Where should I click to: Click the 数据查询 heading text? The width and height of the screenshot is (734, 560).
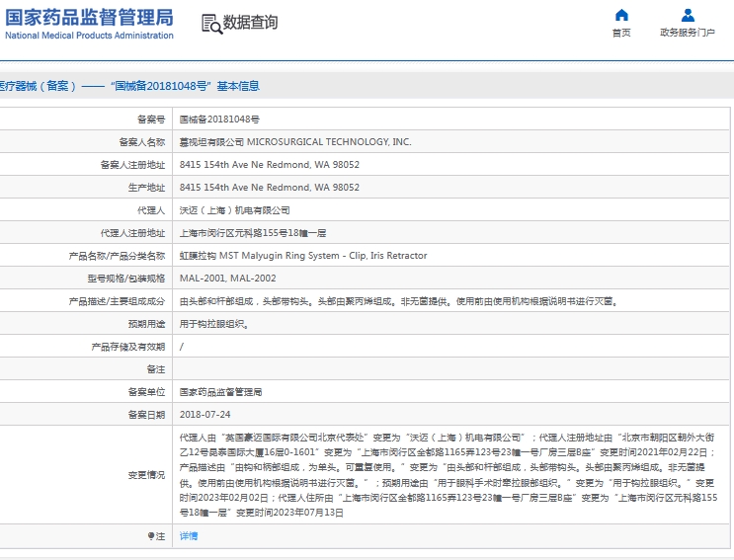pyautogui.click(x=251, y=22)
